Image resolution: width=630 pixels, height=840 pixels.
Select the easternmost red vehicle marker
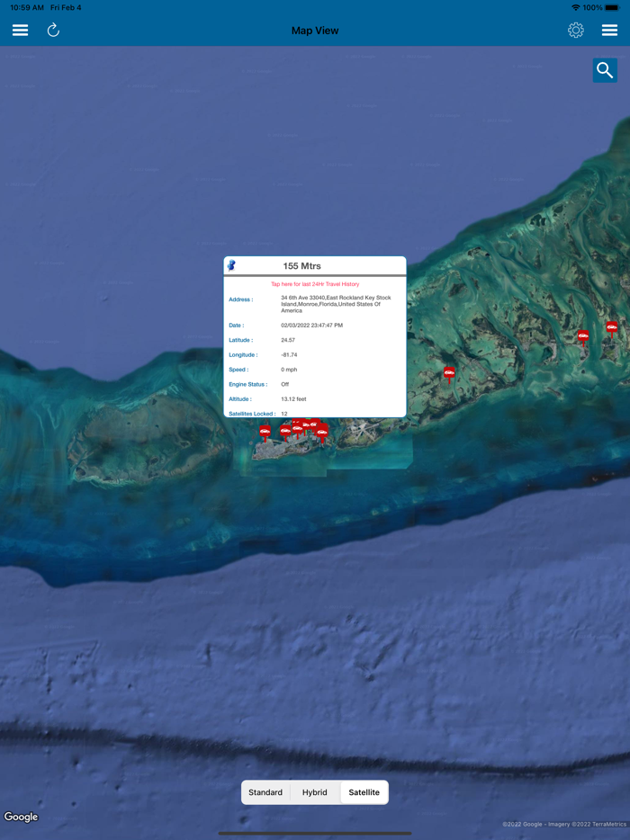(612, 328)
